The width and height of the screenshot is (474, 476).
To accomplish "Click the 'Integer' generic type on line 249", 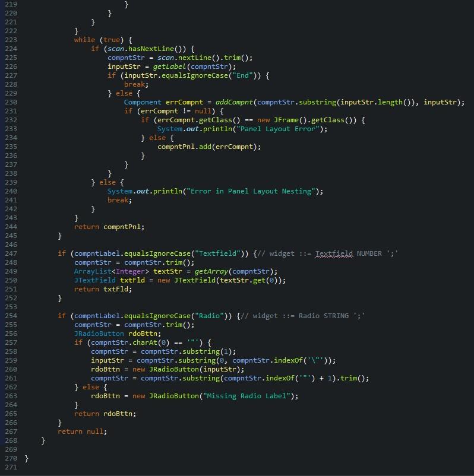I will click(130, 271).
